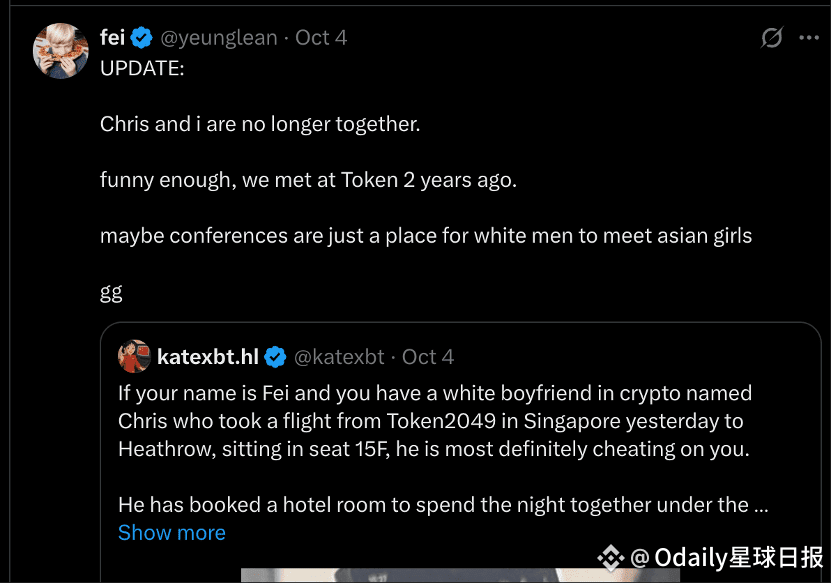Screen dimensions: 832x584
Task: Click the "gg" line in fei's post
Action: (111, 292)
